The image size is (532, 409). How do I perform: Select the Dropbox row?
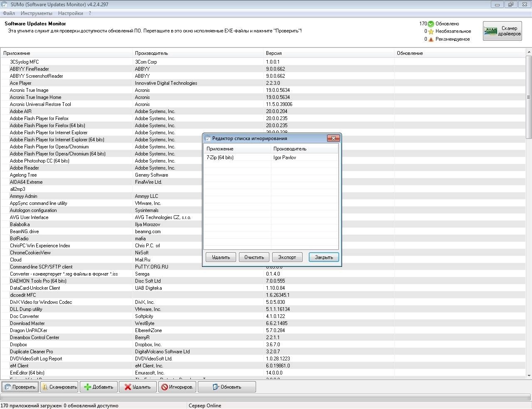(x=263, y=345)
